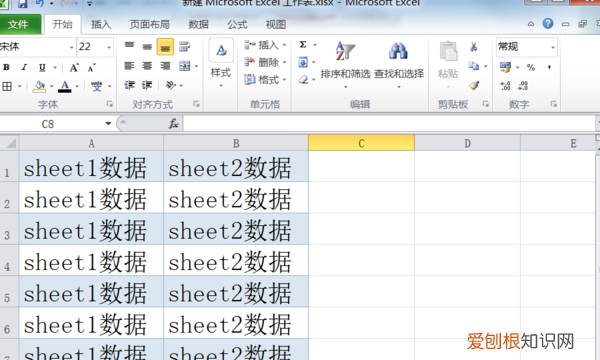This screenshot has height=360, width=600.
Task: Switch to the 公式 Formulas tab
Action: coord(237,25)
